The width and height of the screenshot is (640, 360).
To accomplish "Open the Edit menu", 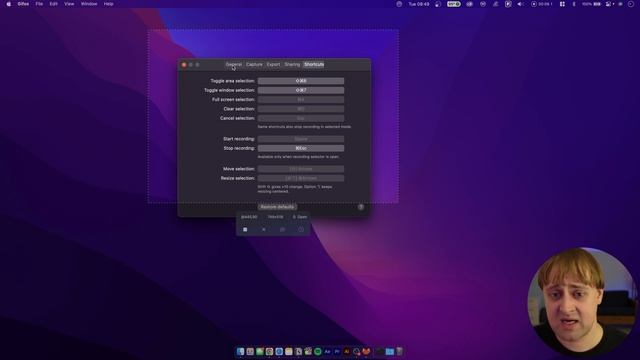I will coord(53,4).
